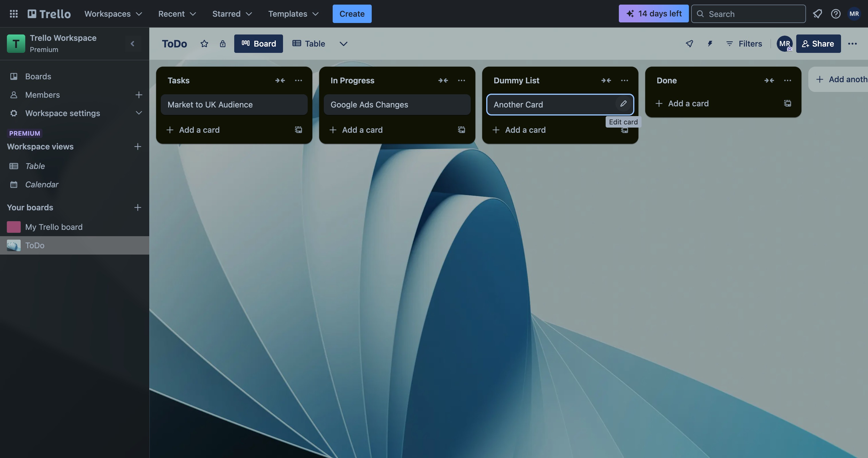The image size is (868, 458).
Task: Collapse the In Progress list
Action: pyautogui.click(x=443, y=81)
